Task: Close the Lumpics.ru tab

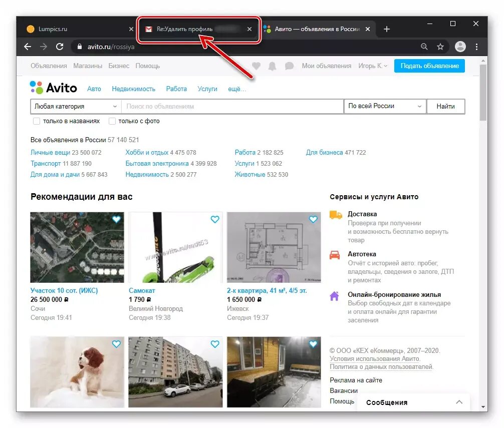Action: tap(131, 29)
